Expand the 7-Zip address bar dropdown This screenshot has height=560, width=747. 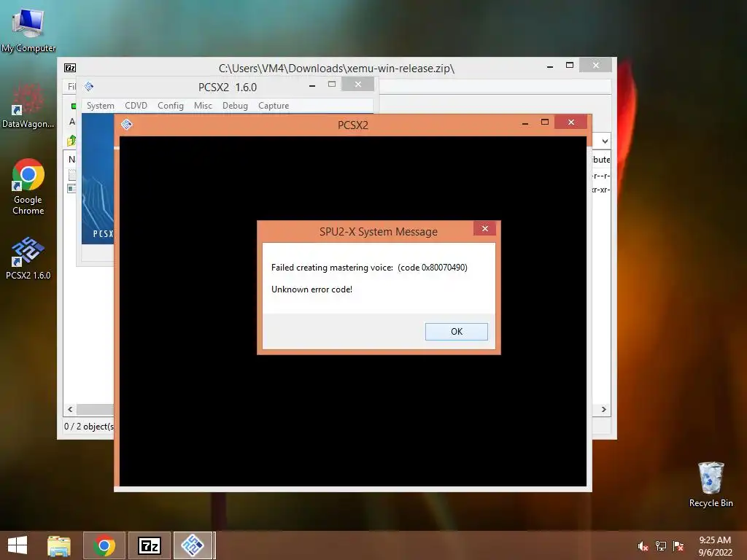pyautogui.click(x=605, y=141)
